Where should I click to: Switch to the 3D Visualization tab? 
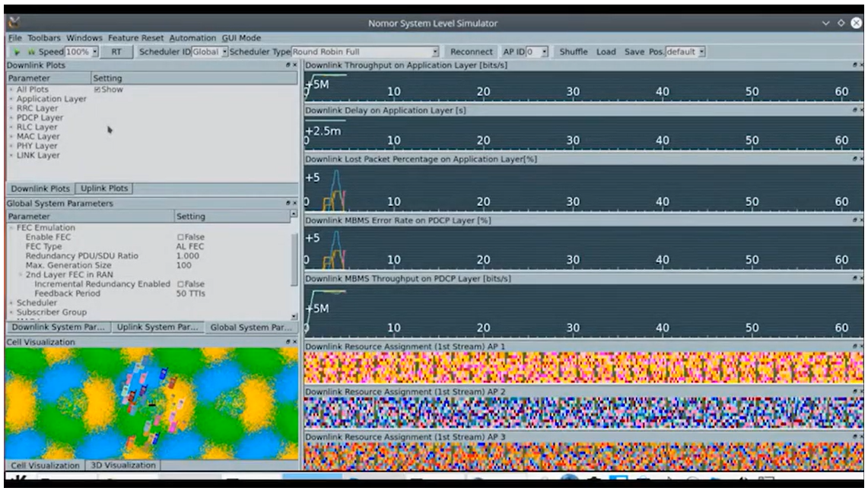pyautogui.click(x=123, y=465)
